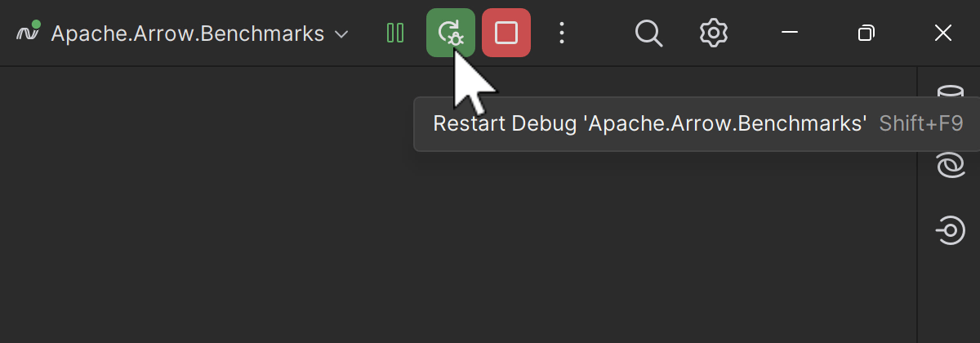Click empty title bar space before search icon

600,33
